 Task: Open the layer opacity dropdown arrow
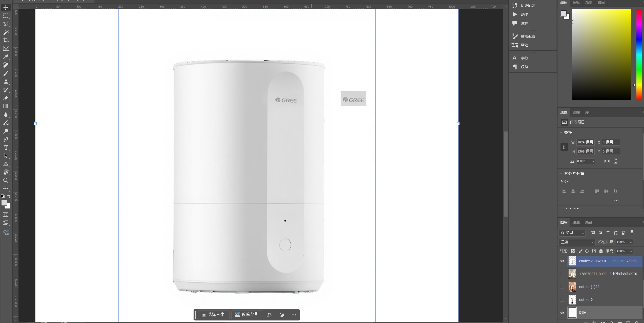pyautogui.click(x=631, y=242)
